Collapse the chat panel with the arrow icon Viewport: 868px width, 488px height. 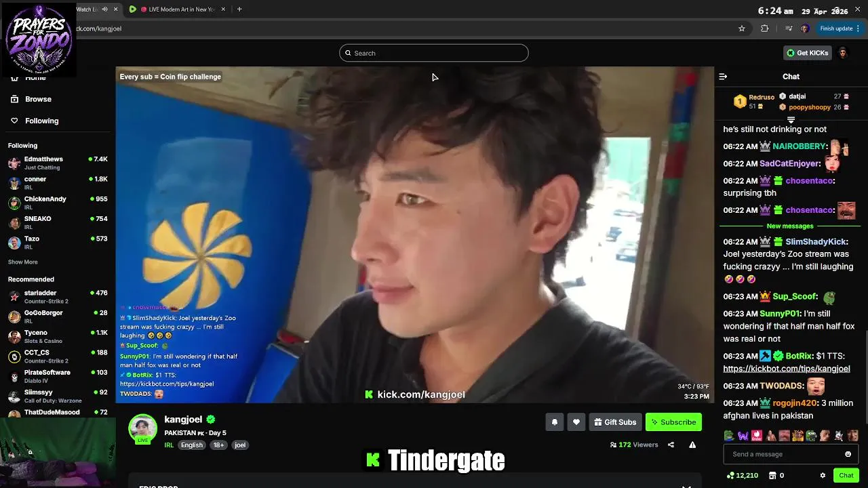click(723, 77)
